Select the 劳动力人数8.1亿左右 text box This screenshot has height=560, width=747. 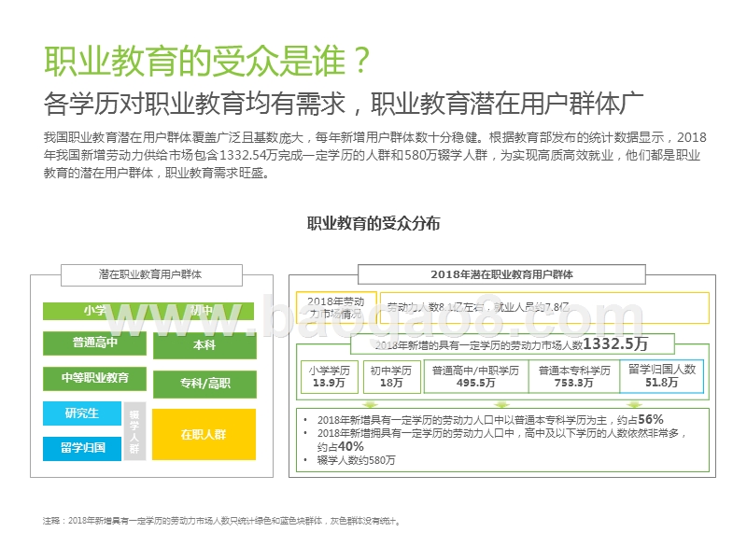coord(544,308)
